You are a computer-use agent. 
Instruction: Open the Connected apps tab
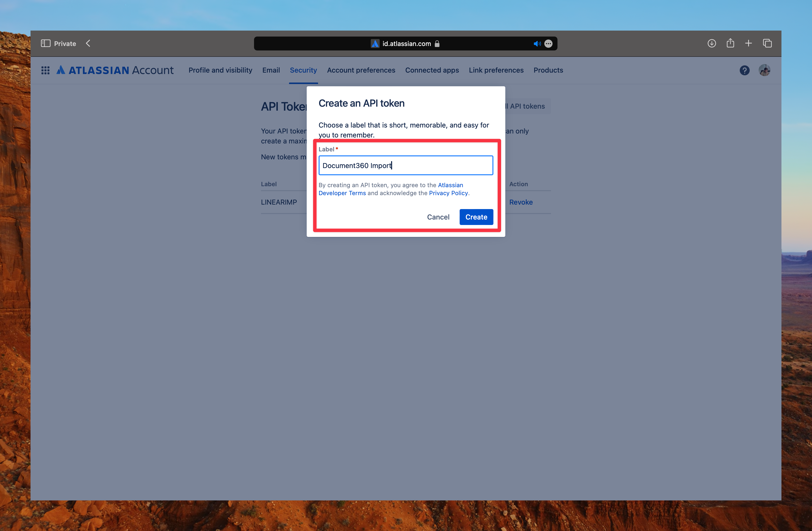(x=432, y=70)
